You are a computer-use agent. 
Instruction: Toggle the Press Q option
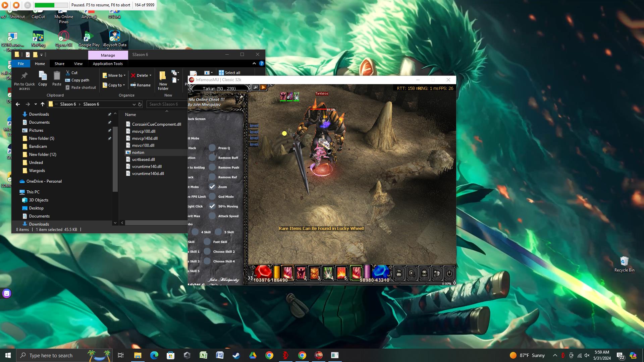212,148
